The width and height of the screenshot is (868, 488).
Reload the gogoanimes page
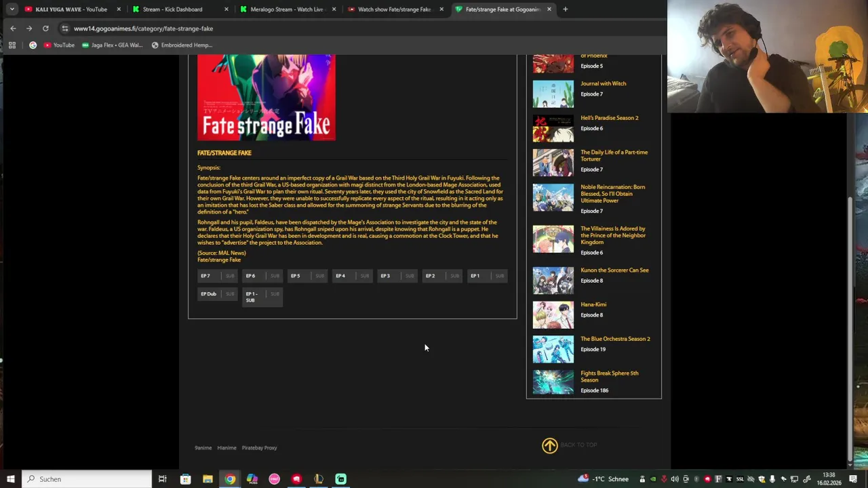45,28
